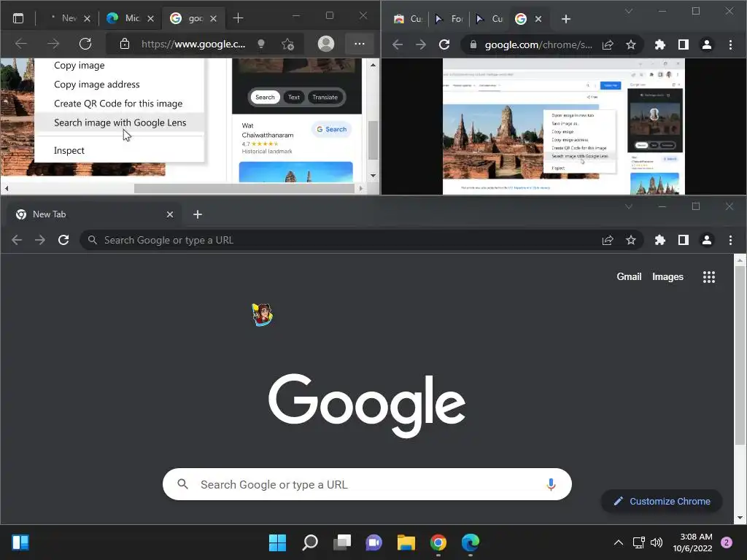Viewport: 747px width, 560px height.
Task: Open three-dot menu in bottom Chrome window
Action: pyautogui.click(x=730, y=240)
